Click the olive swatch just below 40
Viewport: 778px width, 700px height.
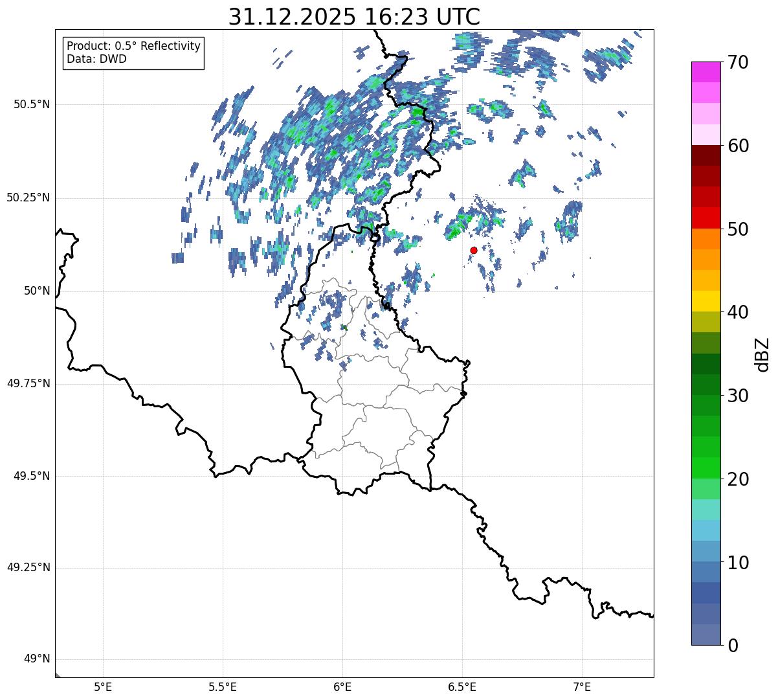click(706, 322)
